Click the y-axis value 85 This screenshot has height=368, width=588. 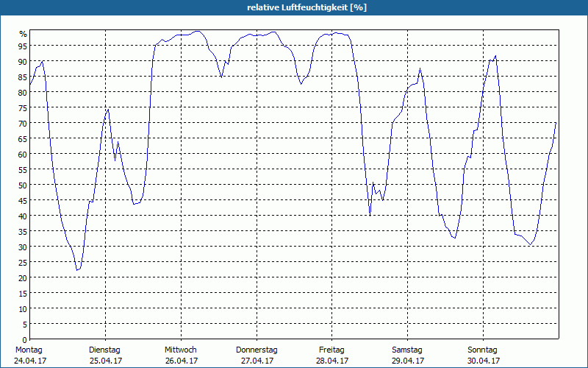coord(23,77)
